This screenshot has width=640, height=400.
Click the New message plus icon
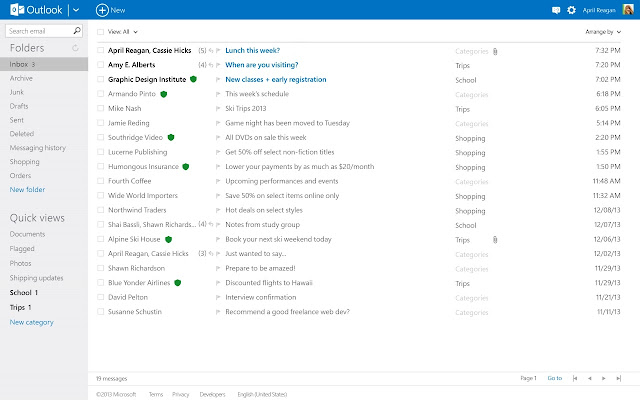(102, 9)
